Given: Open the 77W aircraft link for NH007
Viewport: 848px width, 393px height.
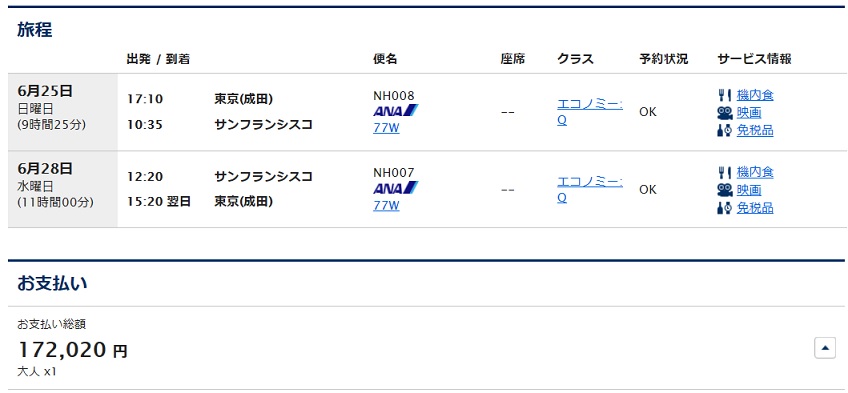Looking at the screenshot, I should [x=386, y=206].
